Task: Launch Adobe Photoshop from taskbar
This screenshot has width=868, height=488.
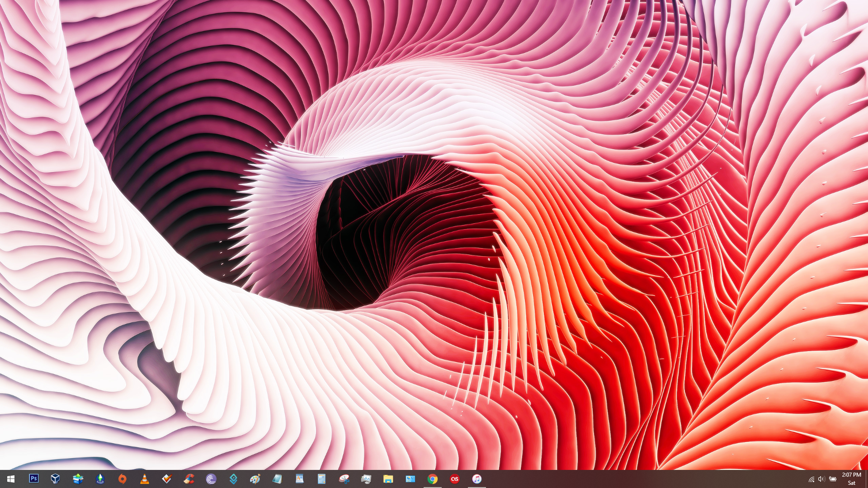Action: (x=33, y=479)
